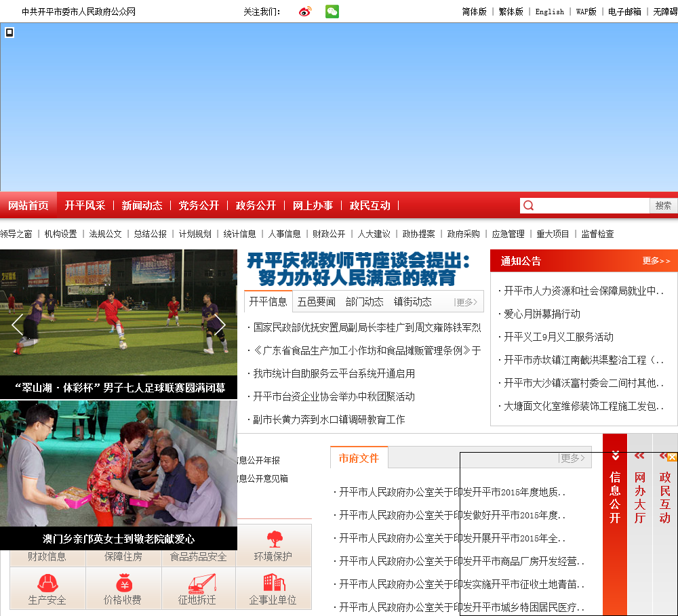The width and height of the screenshot is (678, 616).
Task: Open the 敬老院献爱心 photo thumbnail
Action: click(x=119, y=464)
